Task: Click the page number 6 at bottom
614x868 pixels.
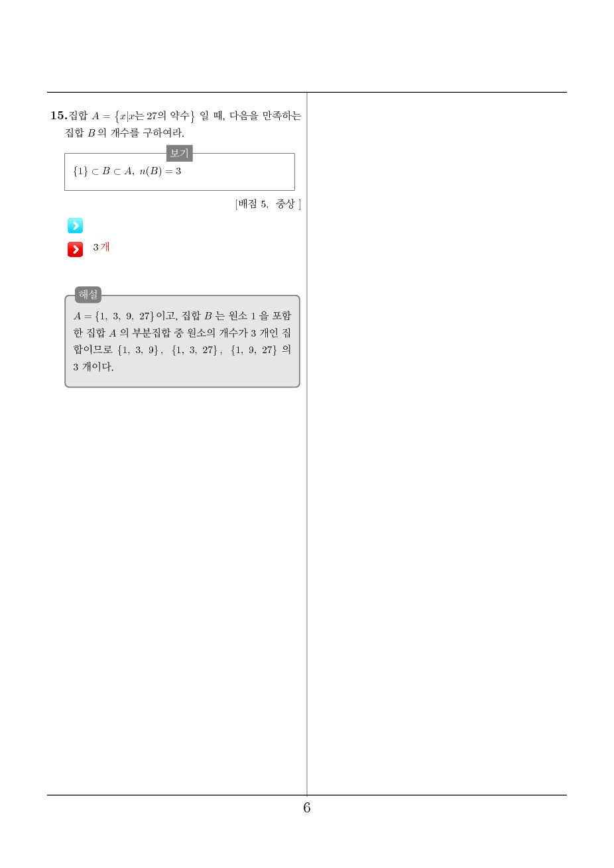Action: point(307,808)
